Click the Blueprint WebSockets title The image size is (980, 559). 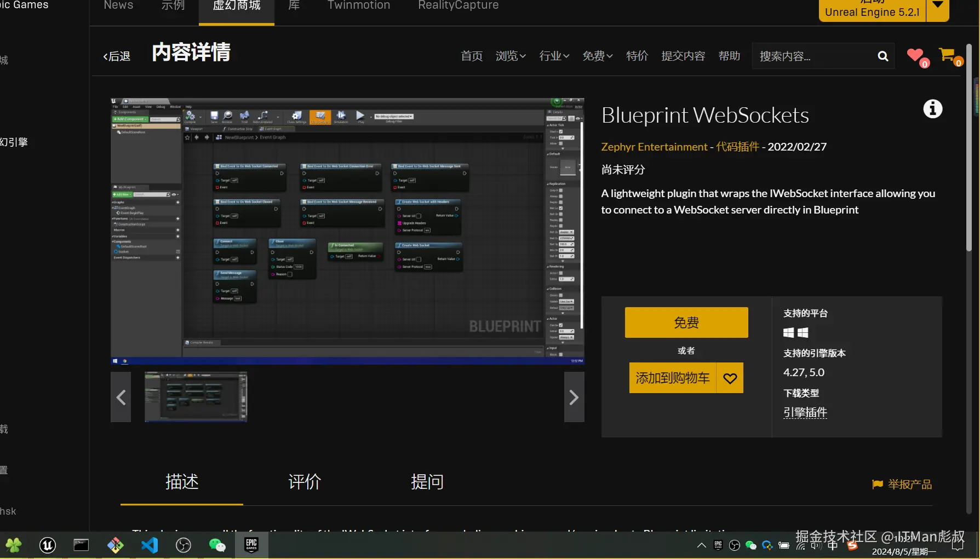[705, 115]
